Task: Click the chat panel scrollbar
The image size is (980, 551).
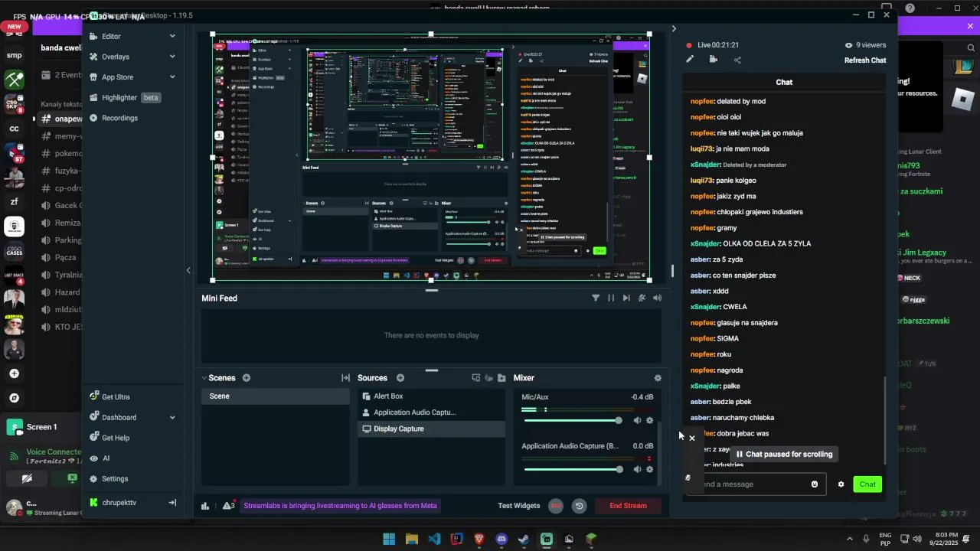Action: (x=885, y=421)
